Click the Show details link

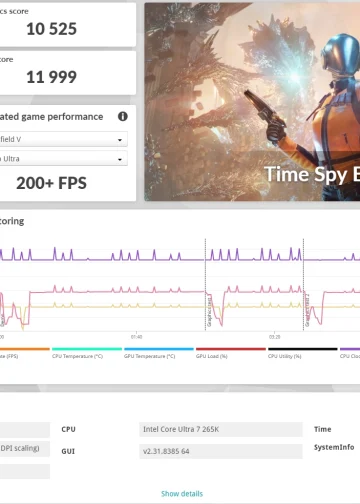182,494
